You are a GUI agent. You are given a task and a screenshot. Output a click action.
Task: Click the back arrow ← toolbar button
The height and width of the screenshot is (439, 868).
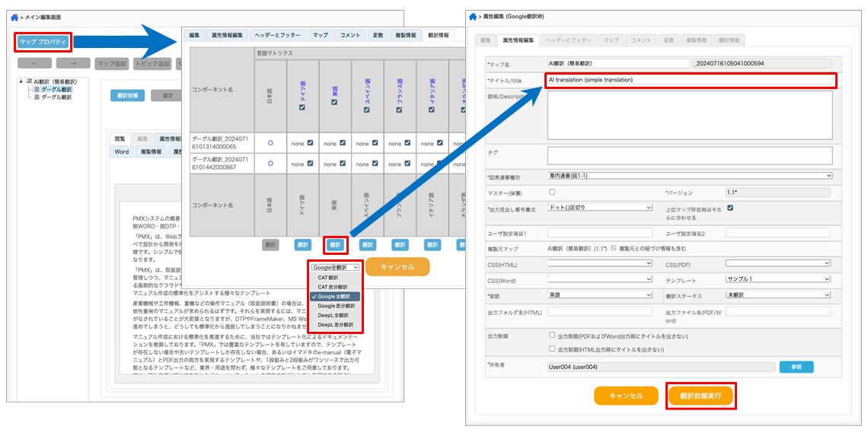(35, 64)
